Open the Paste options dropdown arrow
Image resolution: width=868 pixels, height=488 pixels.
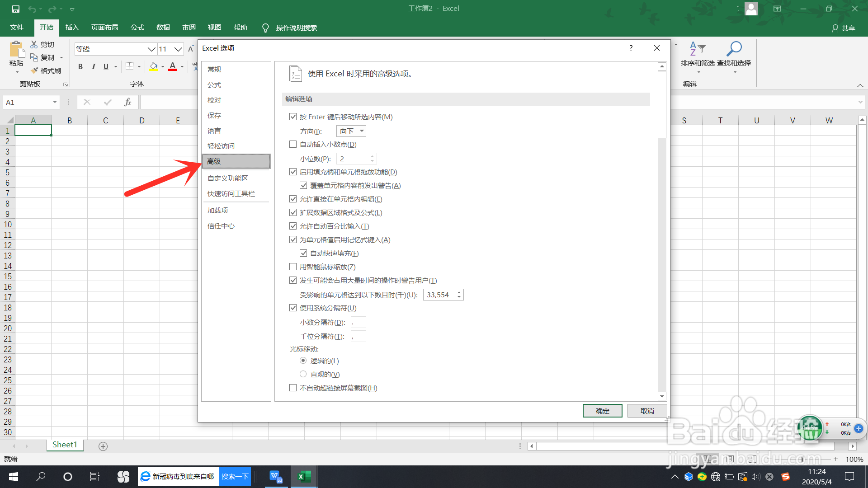coord(17,72)
